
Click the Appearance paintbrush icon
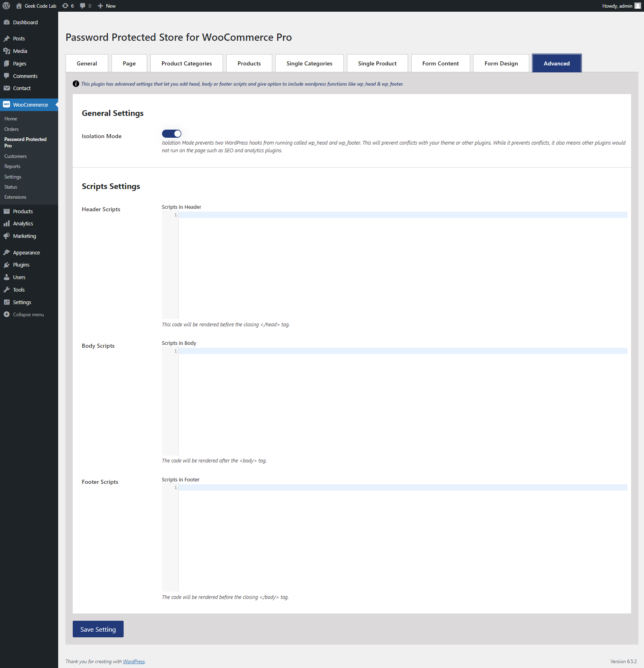pos(6,252)
